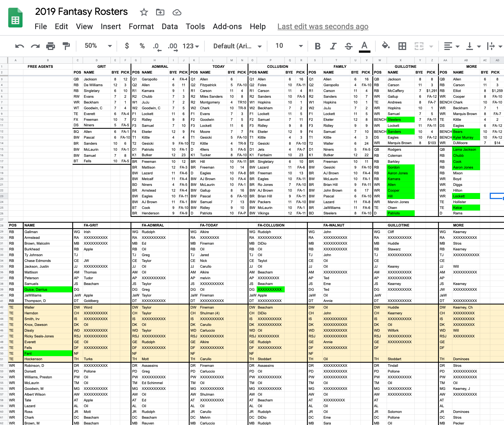The image size is (504, 425).
Task: Select the 'Ricky Seals-Jones' cell
Action: click(48, 336)
